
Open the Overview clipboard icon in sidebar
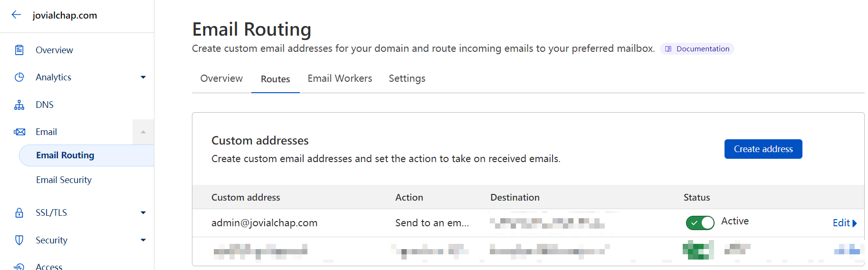19,50
